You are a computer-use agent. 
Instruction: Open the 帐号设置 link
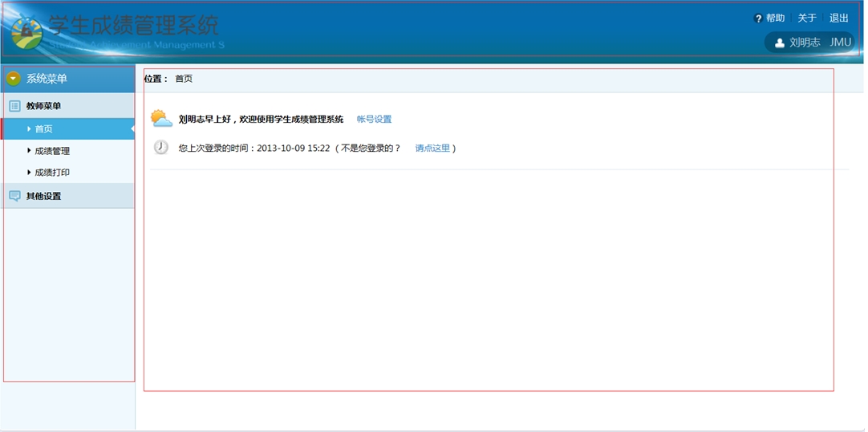click(374, 120)
